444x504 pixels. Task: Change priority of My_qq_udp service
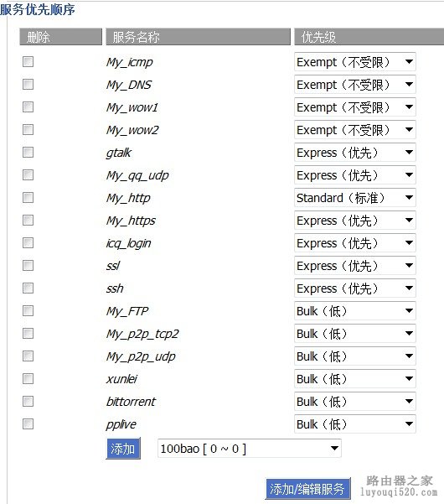tap(354, 175)
